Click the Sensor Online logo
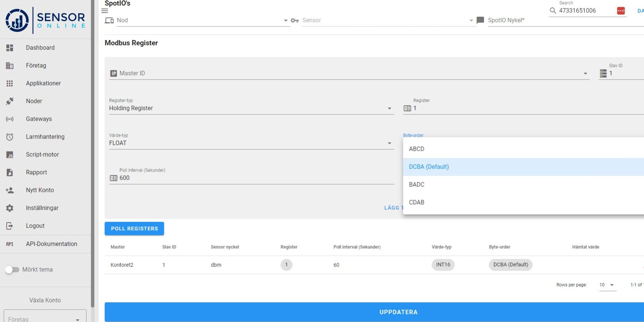Viewport: 644px width, 322px height. pyautogui.click(x=45, y=20)
